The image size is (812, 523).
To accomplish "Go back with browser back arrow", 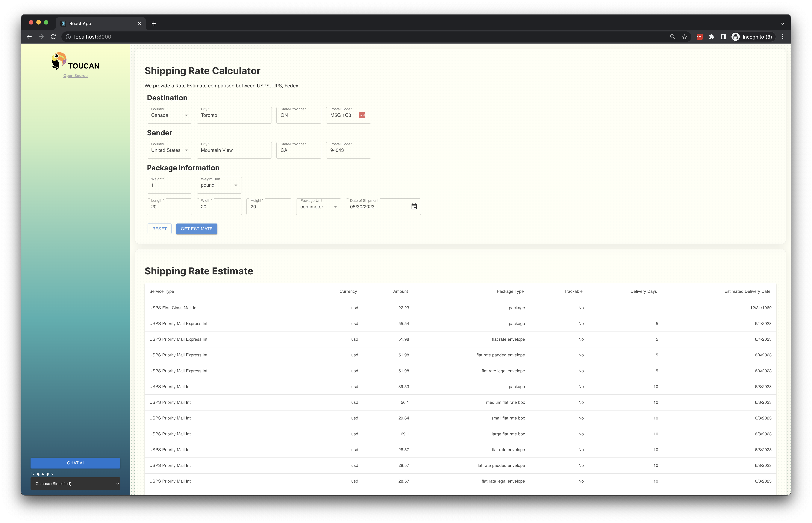I will [29, 37].
